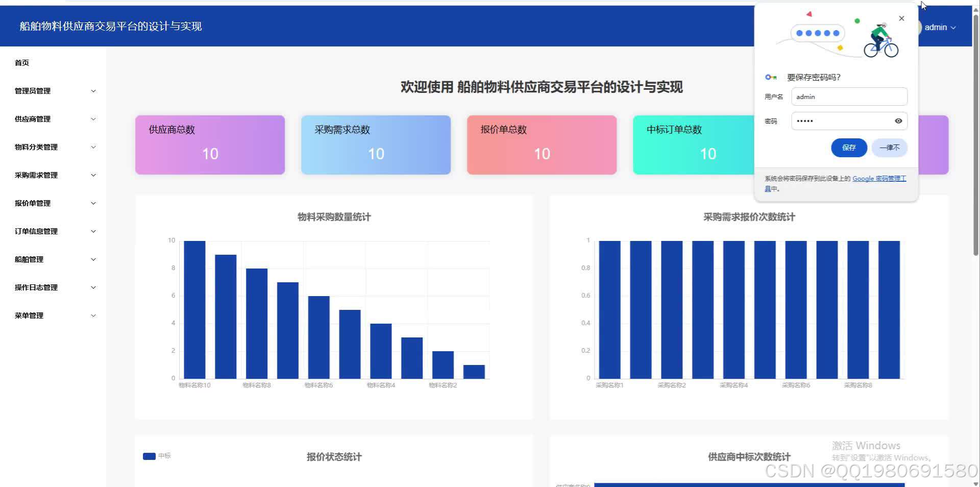The height and width of the screenshot is (487, 980).
Task: Click the Google Password Manager key icon
Action: point(771,77)
